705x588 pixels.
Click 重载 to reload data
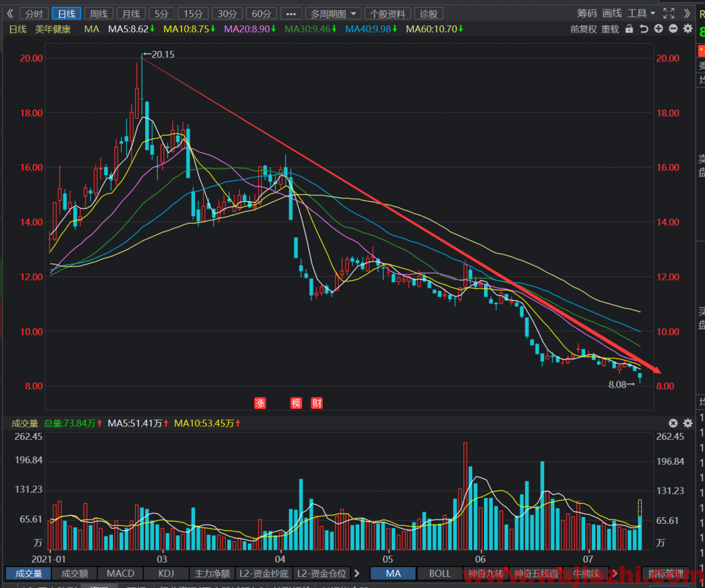click(x=610, y=29)
